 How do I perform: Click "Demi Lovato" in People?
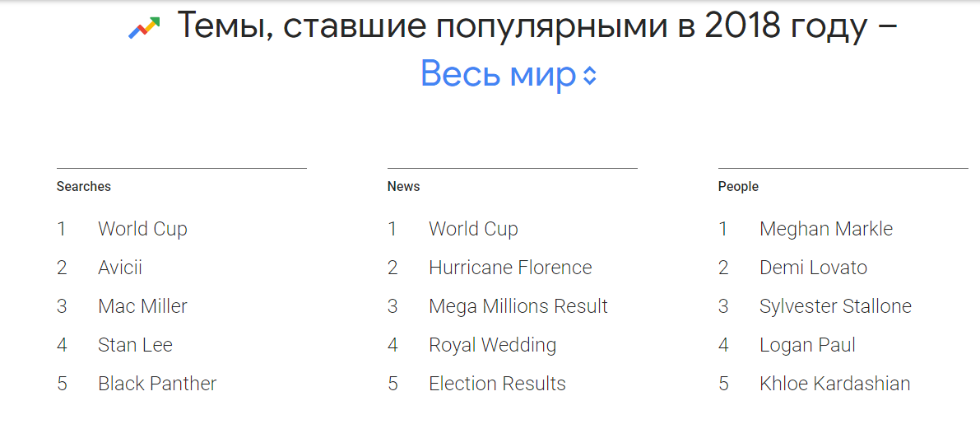[x=813, y=268]
